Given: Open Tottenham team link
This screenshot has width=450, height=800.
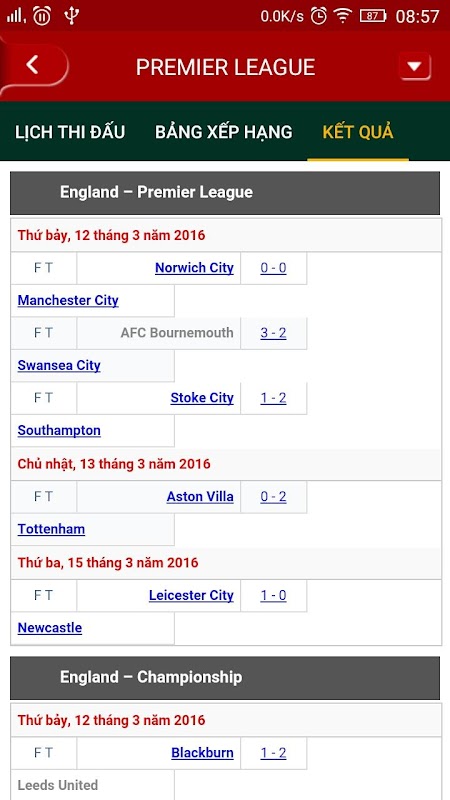Looking at the screenshot, I should click(x=51, y=529).
